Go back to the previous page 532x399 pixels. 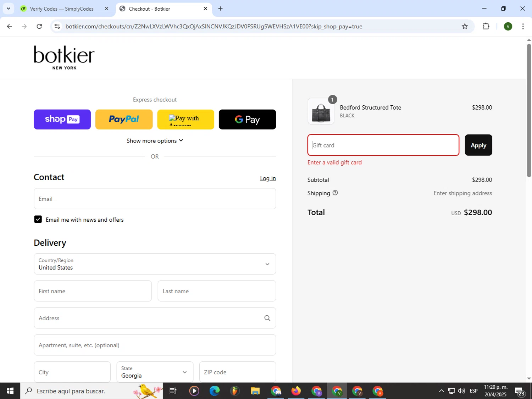click(x=10, y=26)
